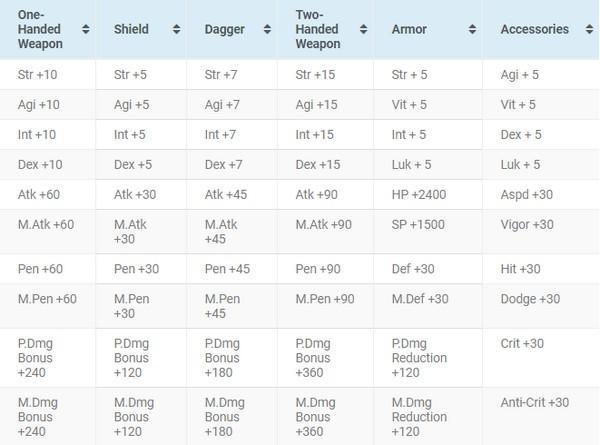The image size is (600, 445).
Task: Click the Shield header label
Action: (x=131, y=29)
